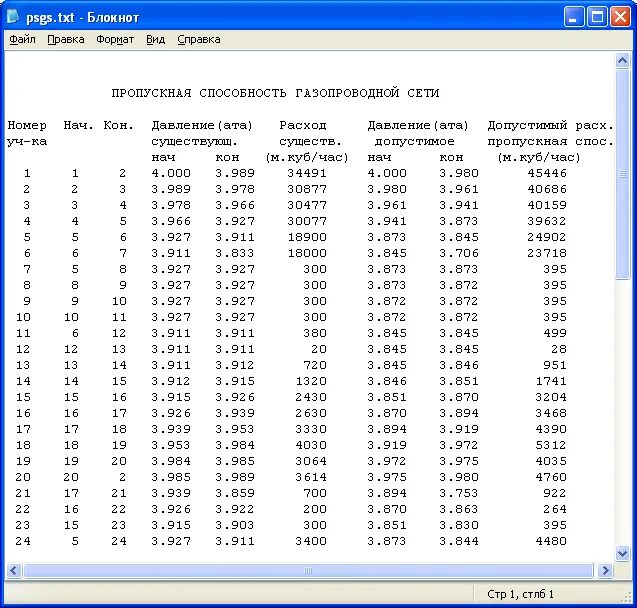Viewport: 637px width, 608px height.
Task: Open the Файл menu
Action: tap(22, 39)
